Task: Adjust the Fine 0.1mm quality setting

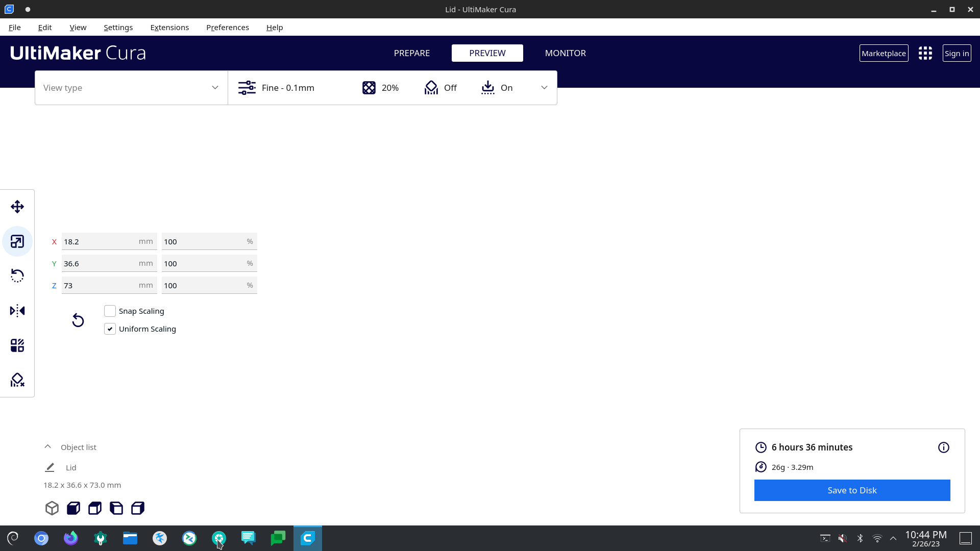Action: coord(276,87)
